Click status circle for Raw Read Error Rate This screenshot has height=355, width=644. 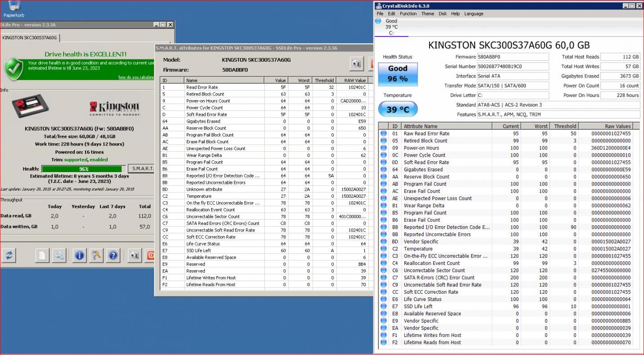tap(384, 133)
